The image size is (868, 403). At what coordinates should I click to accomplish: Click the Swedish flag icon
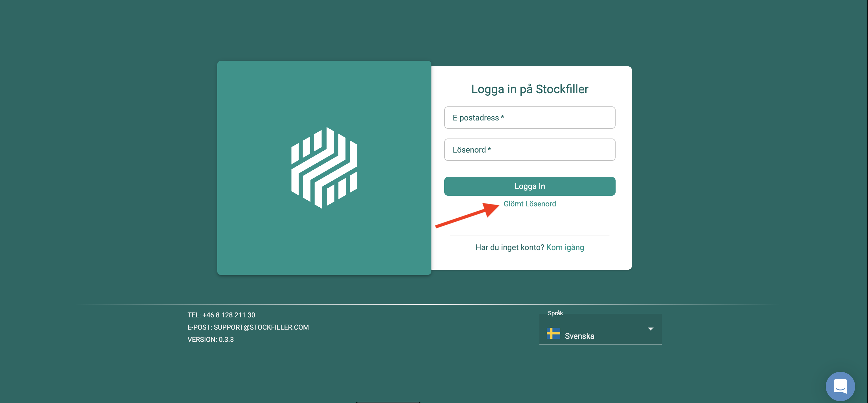coord(553,333)
